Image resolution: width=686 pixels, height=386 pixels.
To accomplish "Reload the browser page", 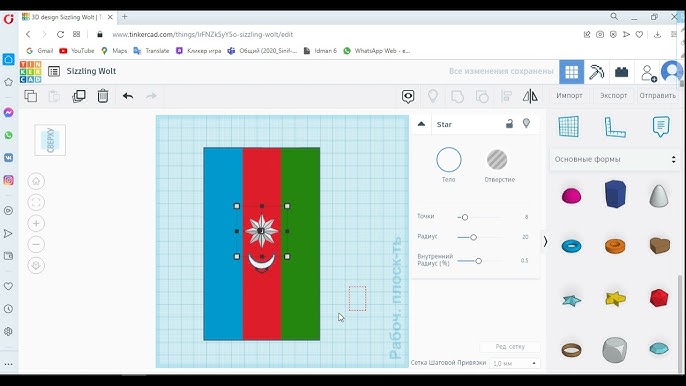I will click(x=60, y=34).
